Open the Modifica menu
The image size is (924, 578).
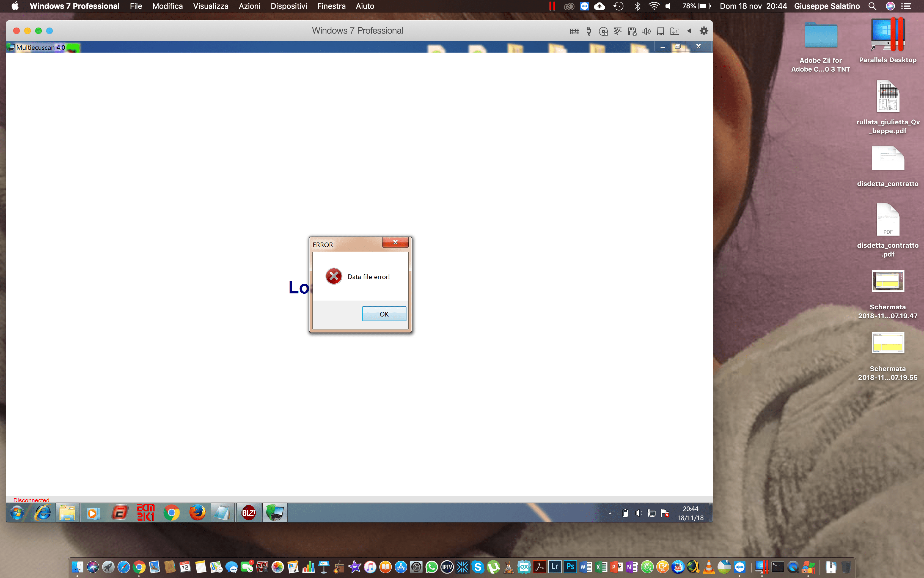[x=168, y=6]
